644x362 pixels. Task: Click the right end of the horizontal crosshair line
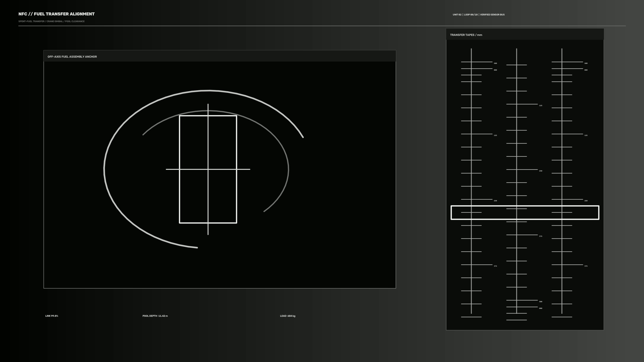pyautogui.click(x=250, y=169)
